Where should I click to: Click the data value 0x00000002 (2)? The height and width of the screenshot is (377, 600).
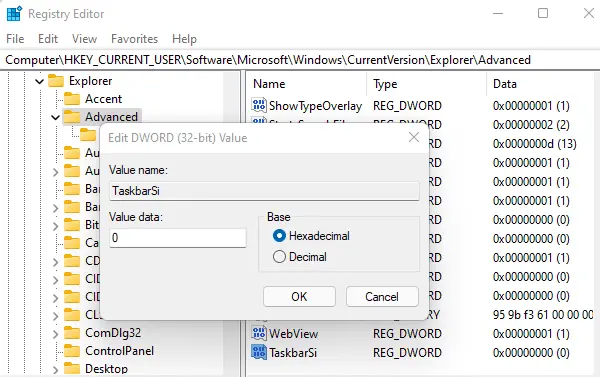[531, 125]
